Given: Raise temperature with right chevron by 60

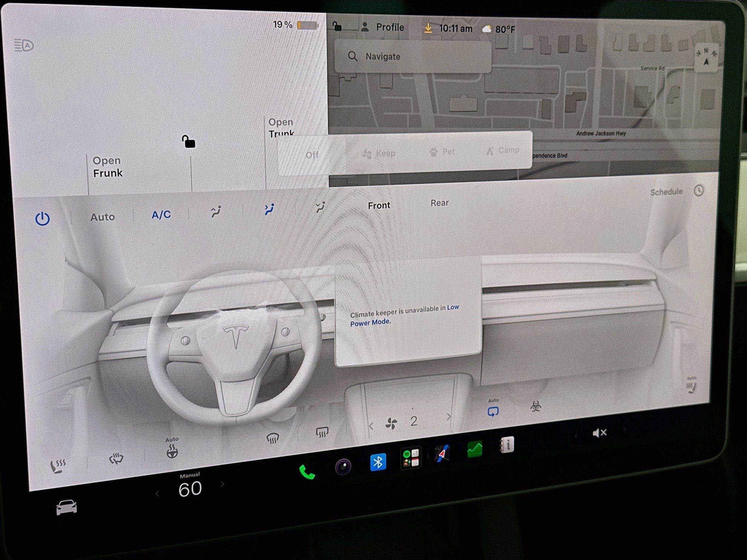Looking at the screenshot, I should [222, 484].
